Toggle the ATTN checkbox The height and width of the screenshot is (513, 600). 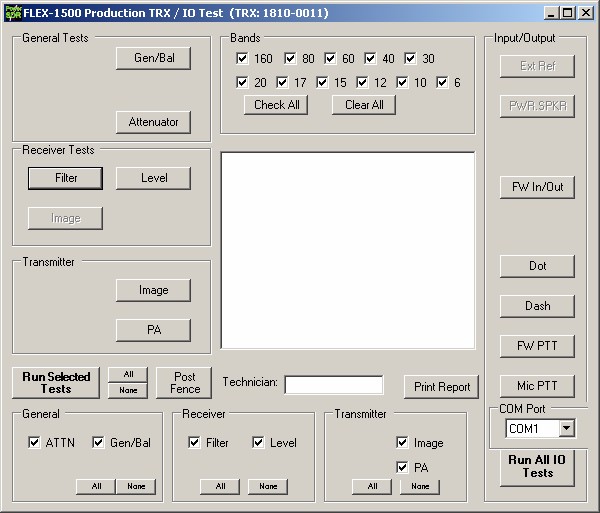pyautogui.click(x=34, y=443)
